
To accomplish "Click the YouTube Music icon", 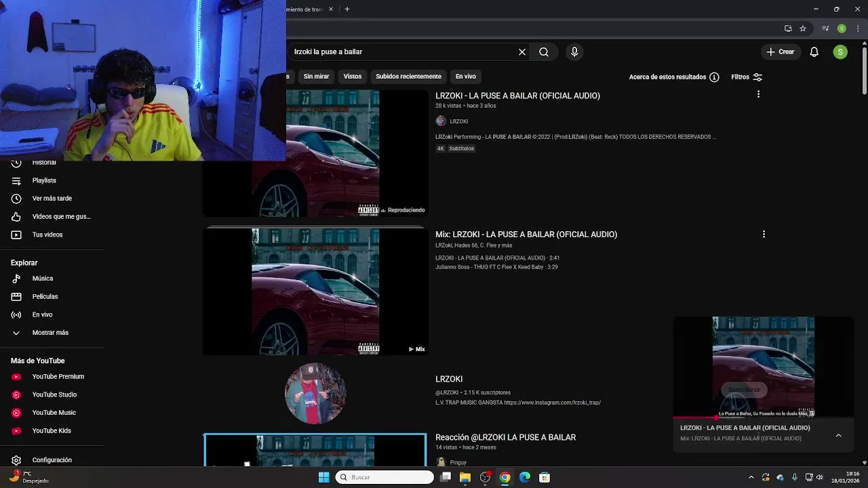I will point(16,413).
